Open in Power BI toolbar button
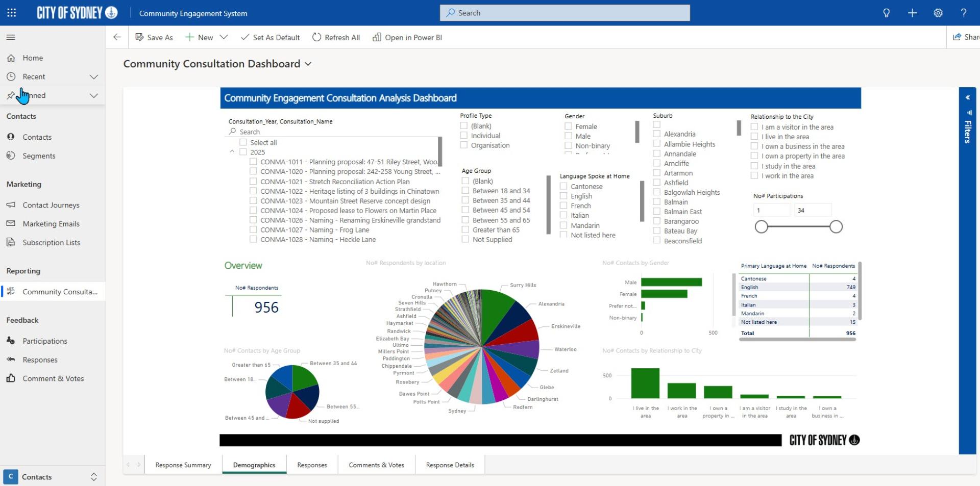This screenshot has height=486, width=980. [407, 37]
